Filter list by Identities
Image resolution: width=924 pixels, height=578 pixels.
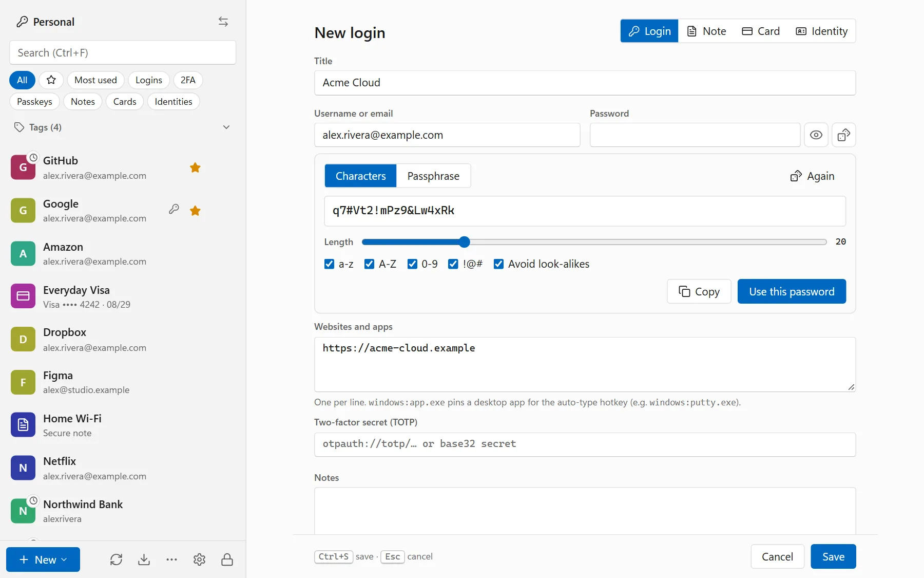(x=174, y=102)
